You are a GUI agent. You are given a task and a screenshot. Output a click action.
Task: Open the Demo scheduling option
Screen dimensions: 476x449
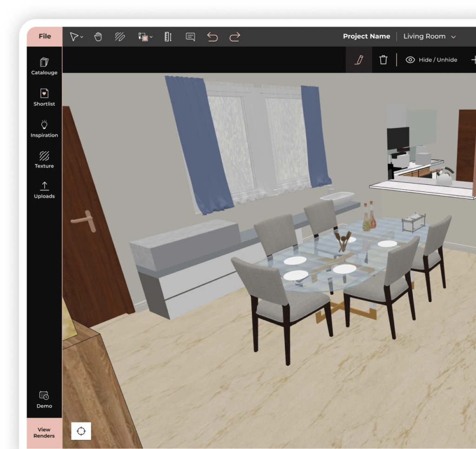[x=44, y=400]
